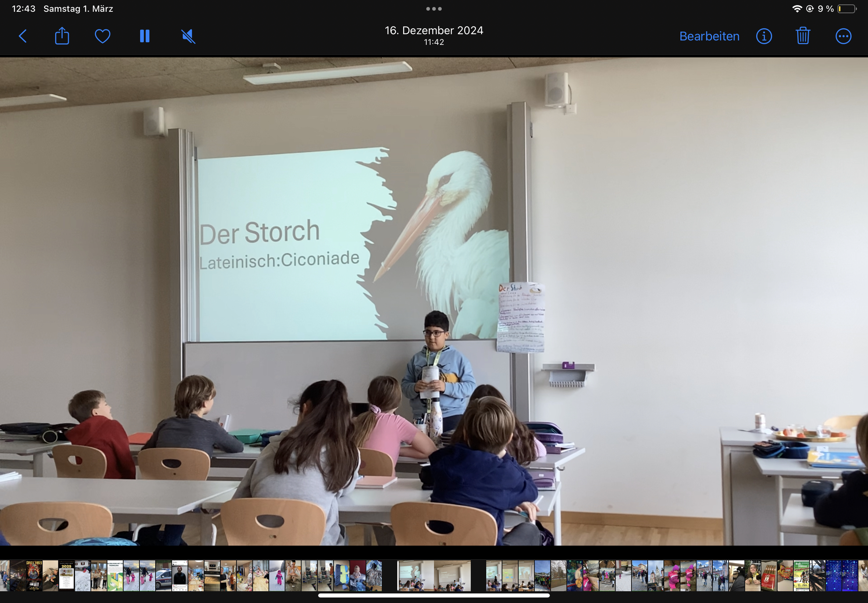Unmute the video sound
Image resolution: width=868 pixels, height=603 pixels.
pyautogui.click(x=188, y=36)
